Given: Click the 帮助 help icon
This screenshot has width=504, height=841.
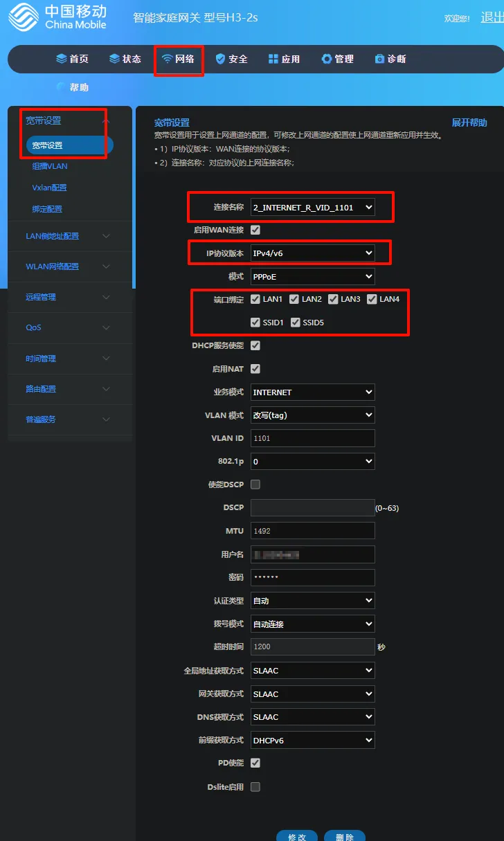Looking at the screenshot, I should [x=62, y=87].
